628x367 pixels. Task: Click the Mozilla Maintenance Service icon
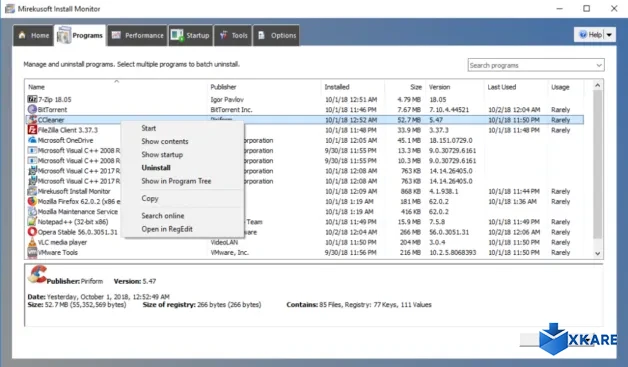pyautogui.click(x=32, y=212)
